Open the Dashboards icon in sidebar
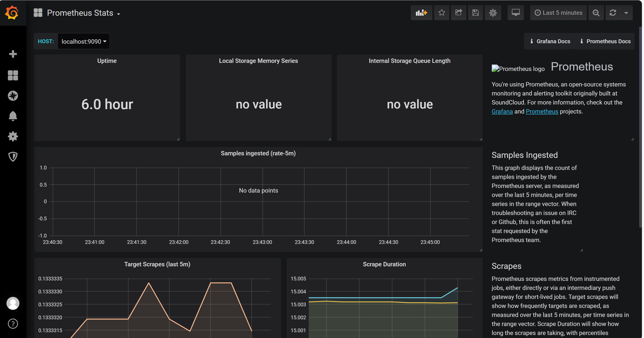The image size is (644, 338). (x=13, y=75)
